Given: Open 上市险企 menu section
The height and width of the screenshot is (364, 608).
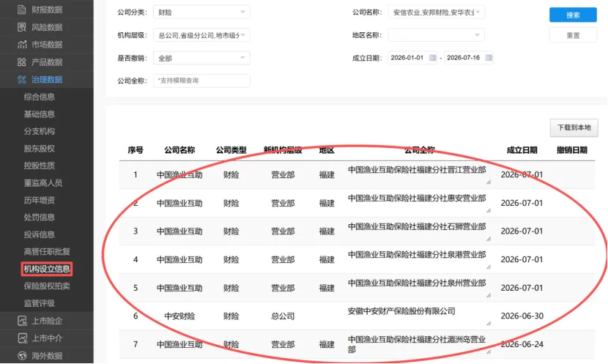Looking at the screenshot, I should (x=47, y=321).
